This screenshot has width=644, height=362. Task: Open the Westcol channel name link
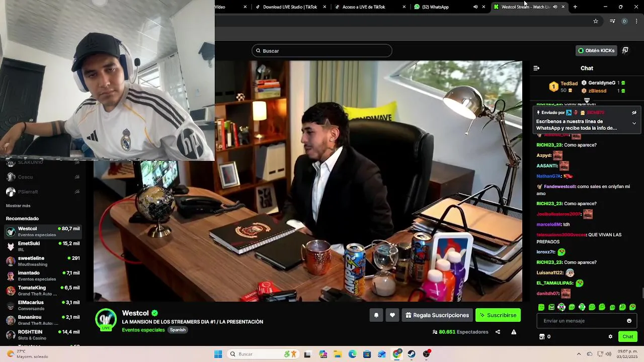click(x=135, y=313)
